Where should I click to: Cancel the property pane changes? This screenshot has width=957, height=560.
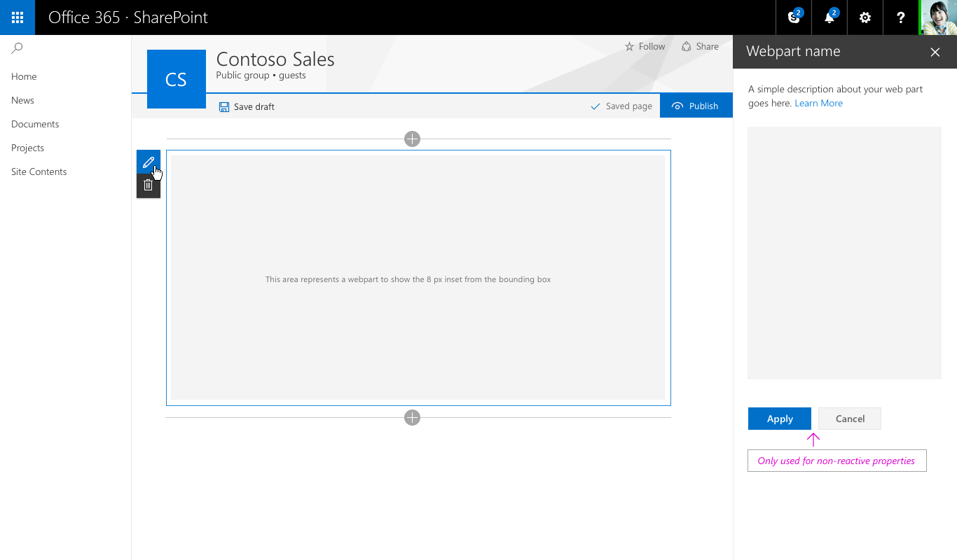[850, 419]
